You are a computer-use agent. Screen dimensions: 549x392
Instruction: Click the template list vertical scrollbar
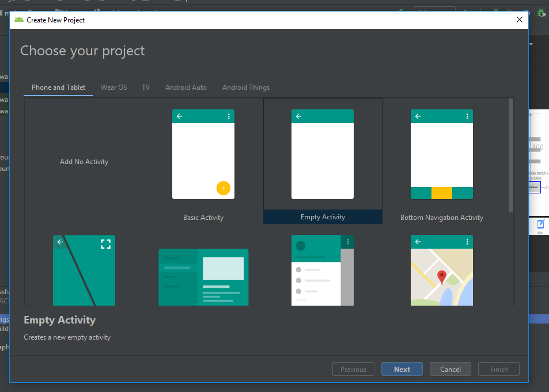(511, 155)
